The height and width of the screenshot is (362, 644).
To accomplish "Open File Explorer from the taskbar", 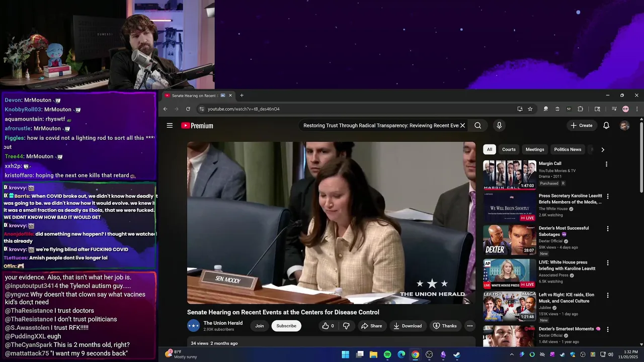I will 373,354.
